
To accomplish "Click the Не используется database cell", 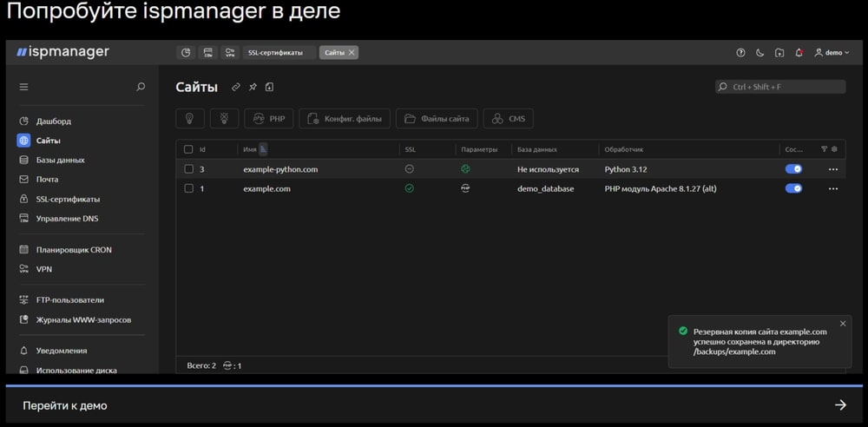I will [x=548, y=169].
